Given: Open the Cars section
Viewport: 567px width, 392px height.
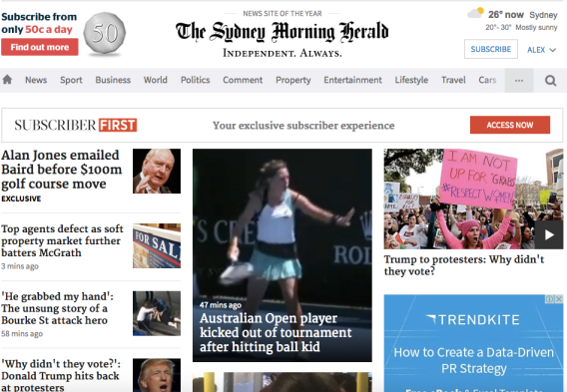Looking at the screenshot, I should pyautogui.click(x=487, y=80).
